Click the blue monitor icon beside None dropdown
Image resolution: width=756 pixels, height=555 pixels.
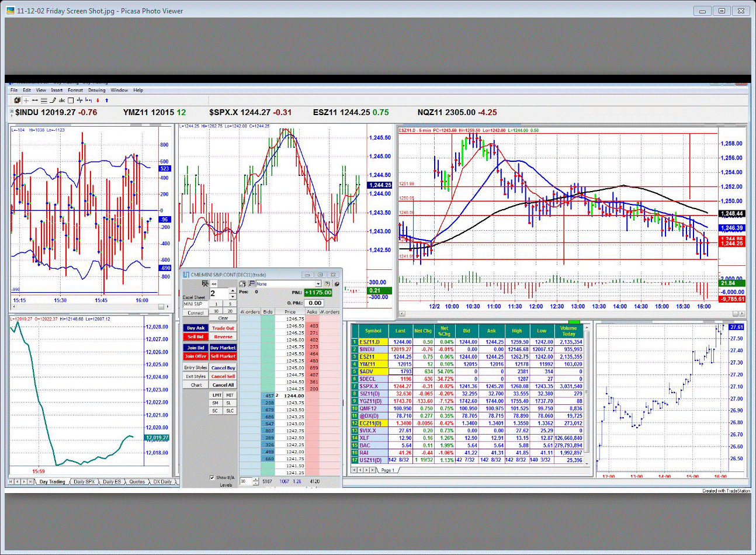pos(251,284)
